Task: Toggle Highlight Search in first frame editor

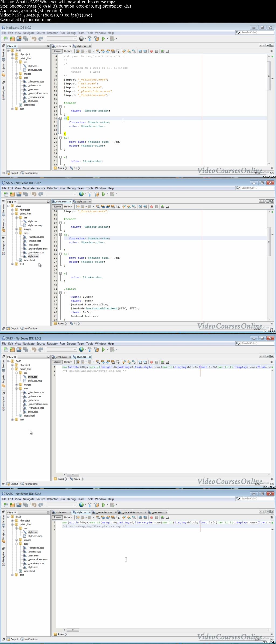Action: click(x=113, y=51)
